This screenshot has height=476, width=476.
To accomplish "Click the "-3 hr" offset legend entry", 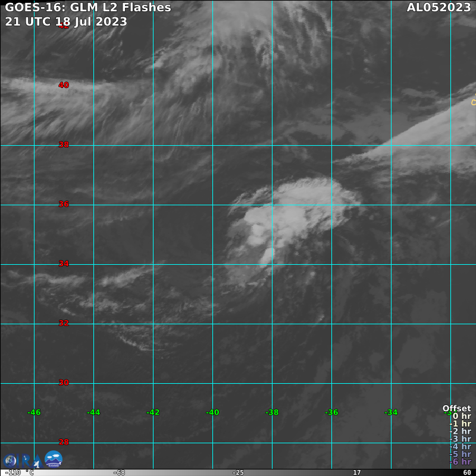I will (x=461, y=439).
